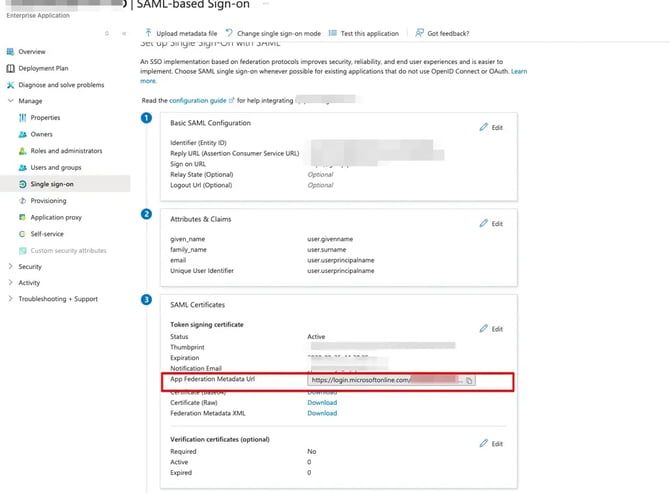Click the SAML Certificates heading

tap(197, 305)
